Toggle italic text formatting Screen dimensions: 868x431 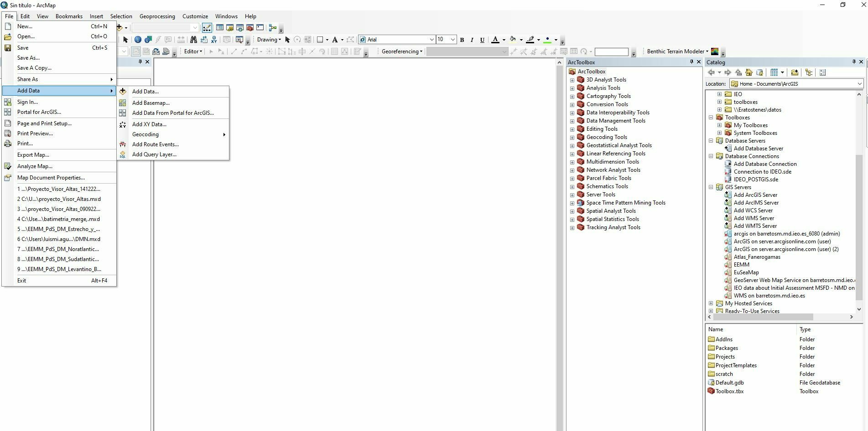[x=472, y=40]
